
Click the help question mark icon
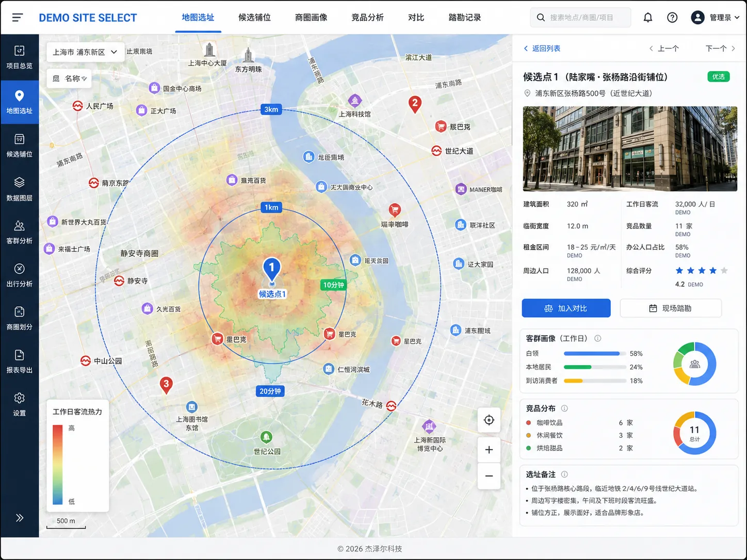[x=672, y=18]
